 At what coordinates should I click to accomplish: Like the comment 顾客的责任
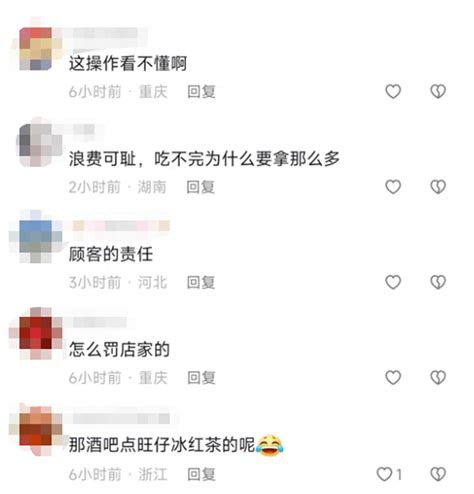tap(393, 282)
